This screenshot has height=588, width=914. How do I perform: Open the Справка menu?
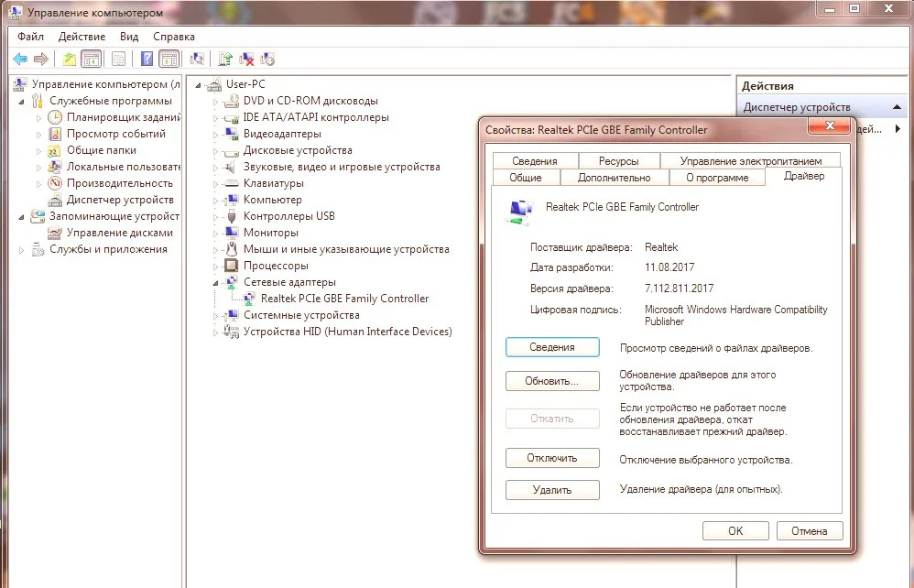pyautogui.click(x=173, y=37)
